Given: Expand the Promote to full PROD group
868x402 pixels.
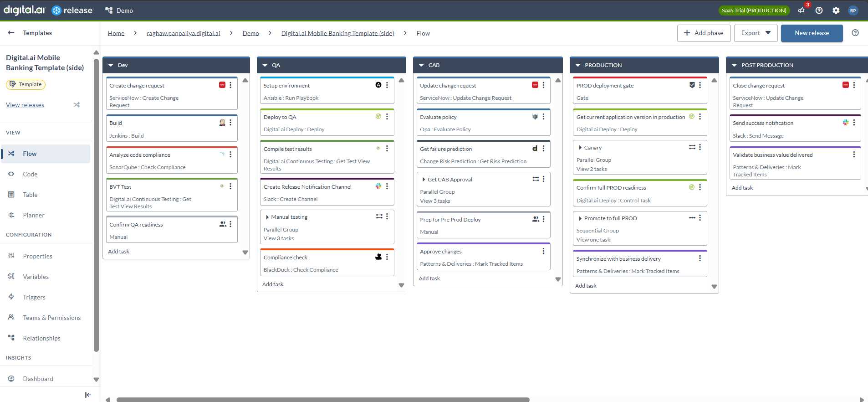Looking at the screenshot, I should click(580, 218).
